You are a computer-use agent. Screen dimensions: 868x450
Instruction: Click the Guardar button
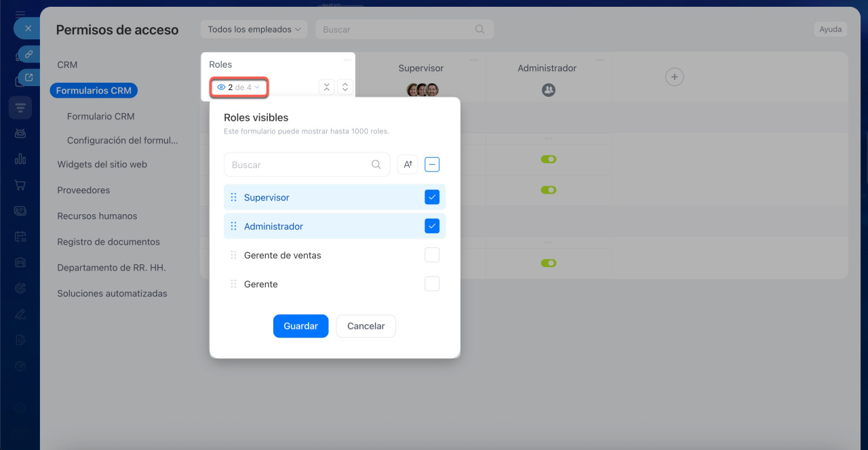300,326
